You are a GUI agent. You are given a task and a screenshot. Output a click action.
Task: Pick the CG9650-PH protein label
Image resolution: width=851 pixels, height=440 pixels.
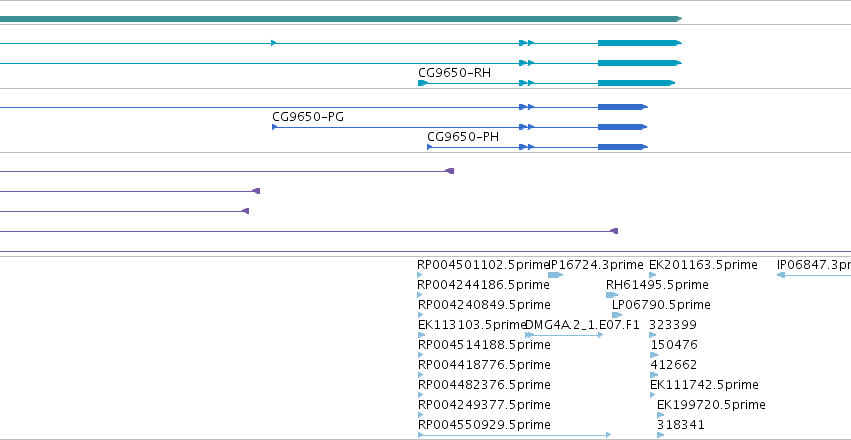tap(463, 137)
